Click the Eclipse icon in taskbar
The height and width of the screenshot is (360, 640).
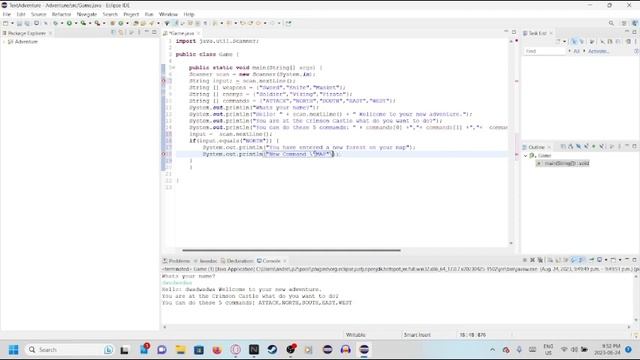[x=364, y=349]
